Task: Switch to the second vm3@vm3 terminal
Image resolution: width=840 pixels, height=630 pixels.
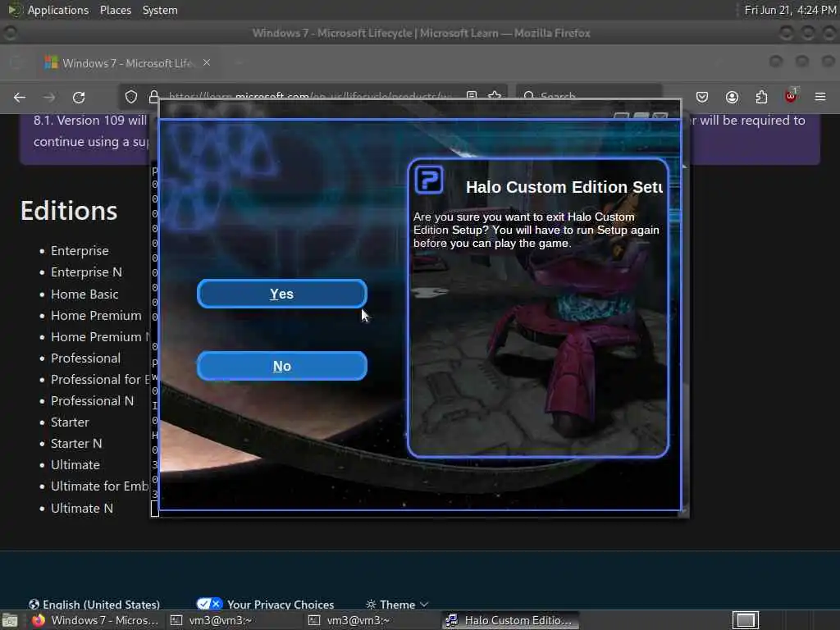Action: tap(370, 620)
